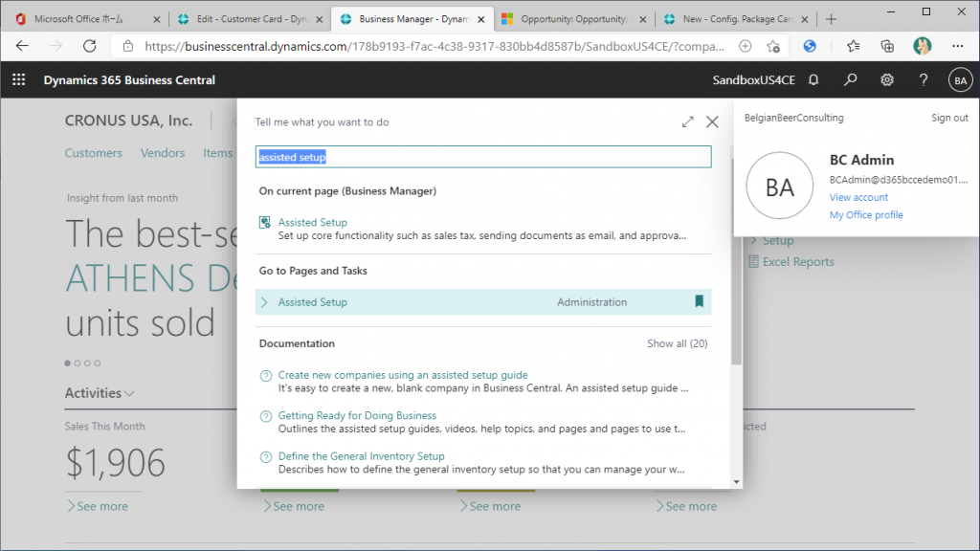The image size is (980, 551).
Task: Open the settings gear in header
Action: 887,80
